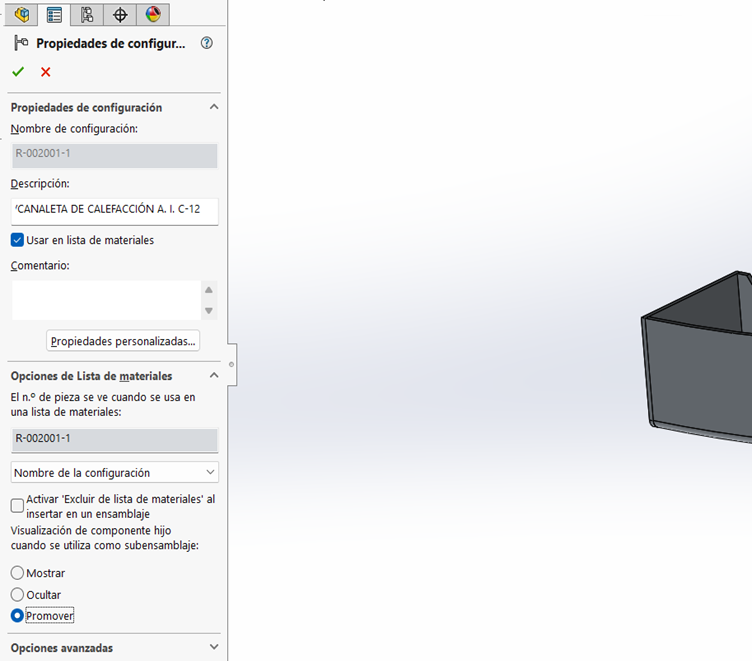752x661 pixels.
Task: Open Propiedades personalizadas dialog
Action: 123,341
